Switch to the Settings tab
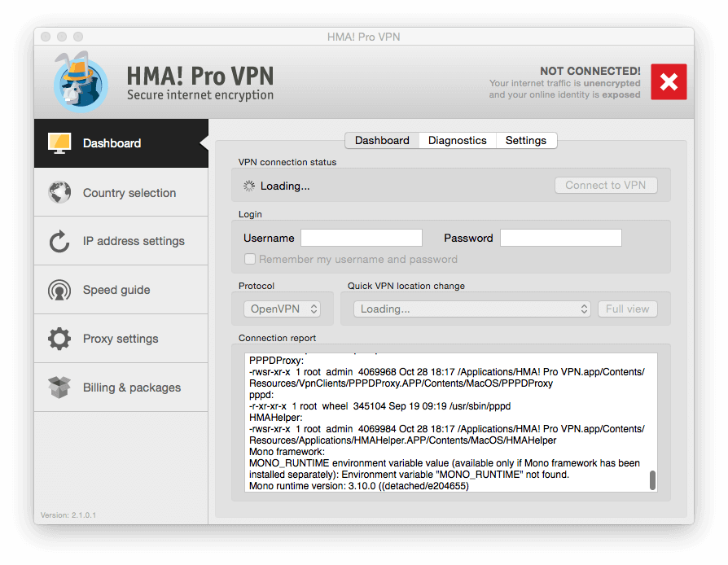 pos(526,140)
